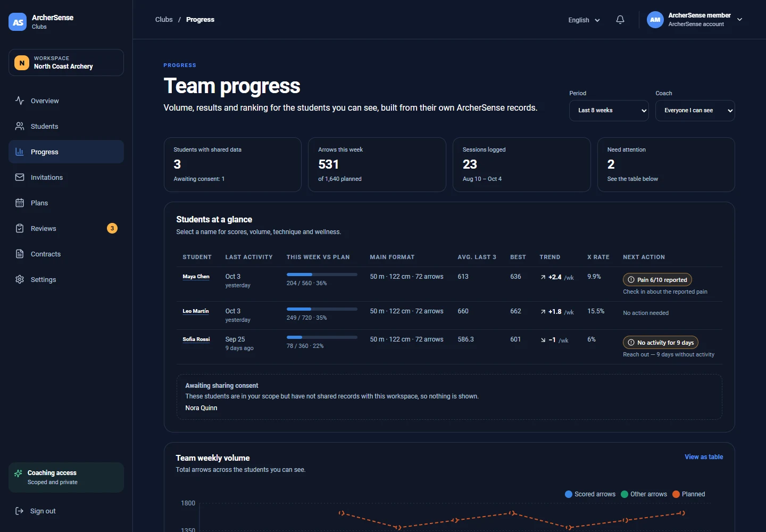Click the Invitations envelope icon
Image resolution: width=766 pixels, height=532 pixels.
tap(20, 177)
